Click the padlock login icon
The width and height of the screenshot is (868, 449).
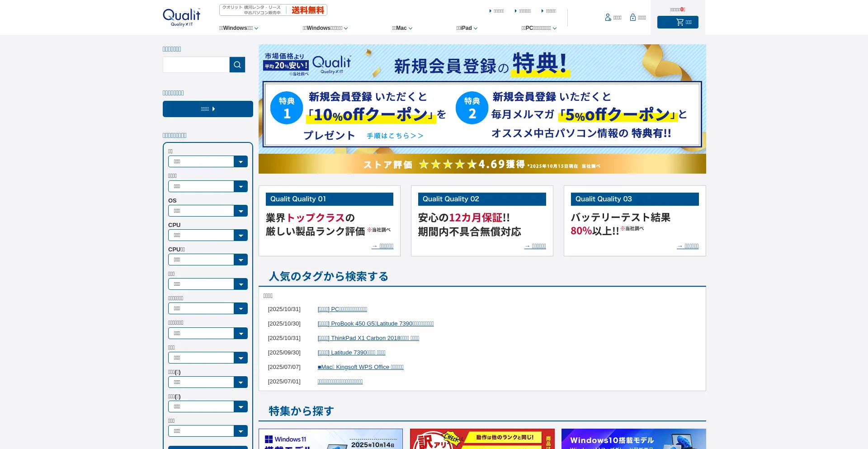pos(633,18)
